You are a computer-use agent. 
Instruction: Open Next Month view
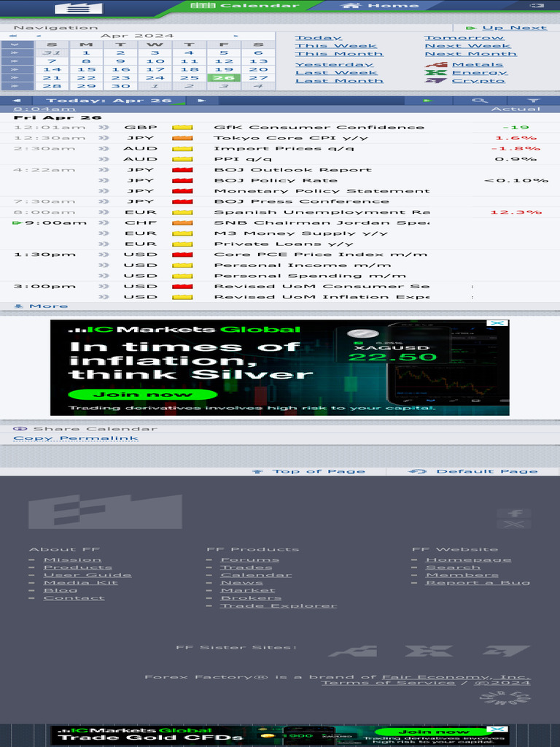[470, 54]
